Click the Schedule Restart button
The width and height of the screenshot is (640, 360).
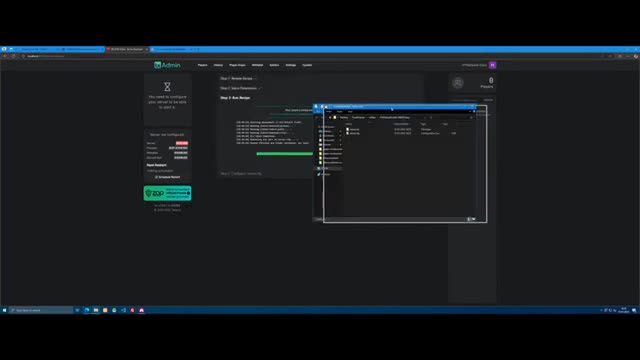point(167,177)
